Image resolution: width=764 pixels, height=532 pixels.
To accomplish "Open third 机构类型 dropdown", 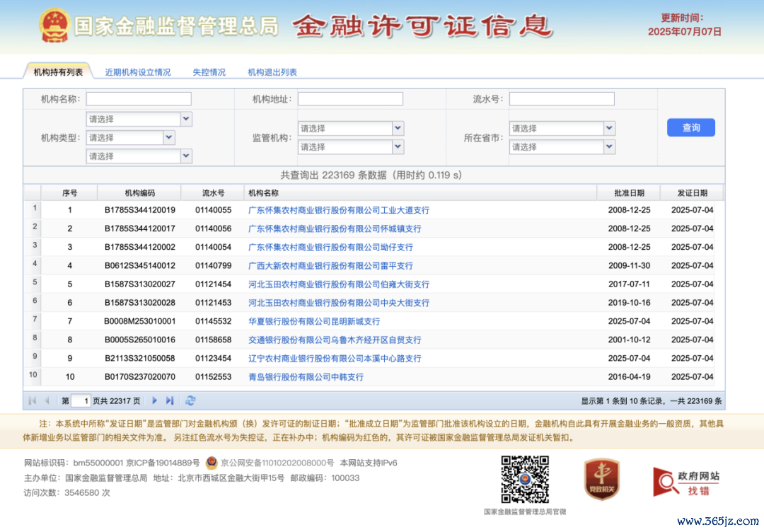I will tap(139, 156).
